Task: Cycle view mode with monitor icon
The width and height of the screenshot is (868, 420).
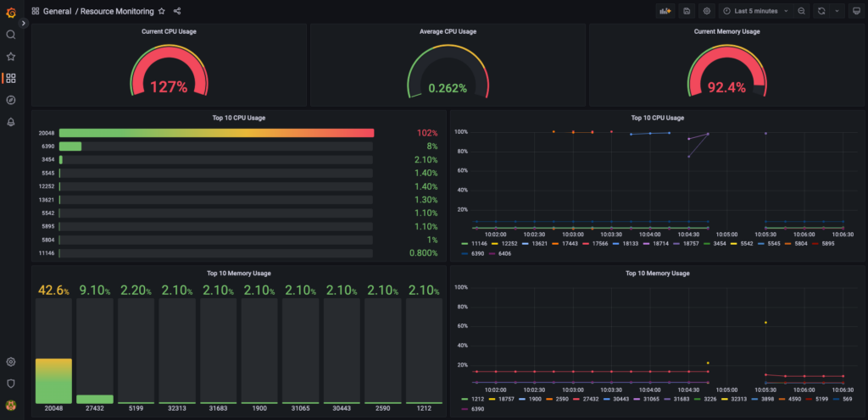Action: click(854, 11)
